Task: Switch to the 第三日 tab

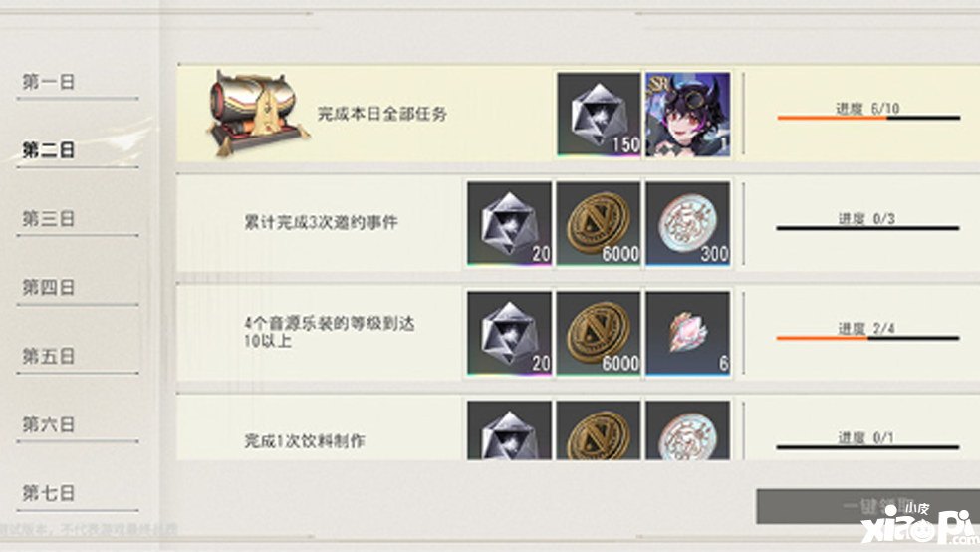Action: click(x=49, y=219)
